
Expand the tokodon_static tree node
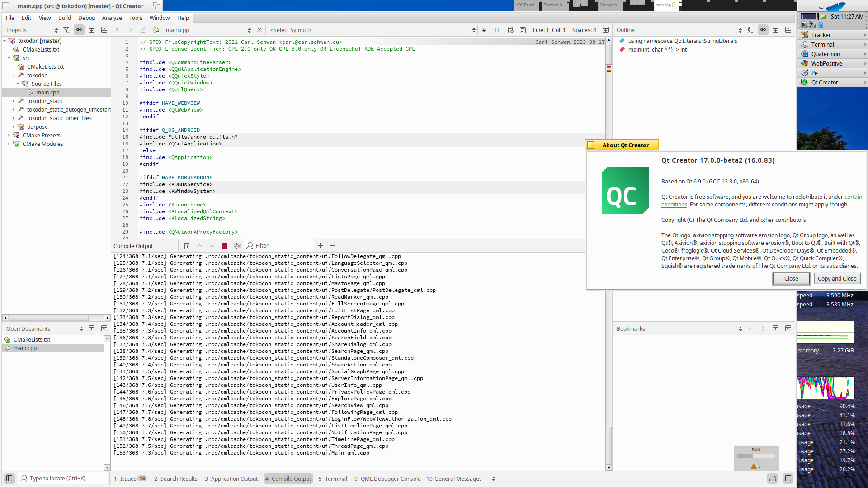tap(14, 101)
